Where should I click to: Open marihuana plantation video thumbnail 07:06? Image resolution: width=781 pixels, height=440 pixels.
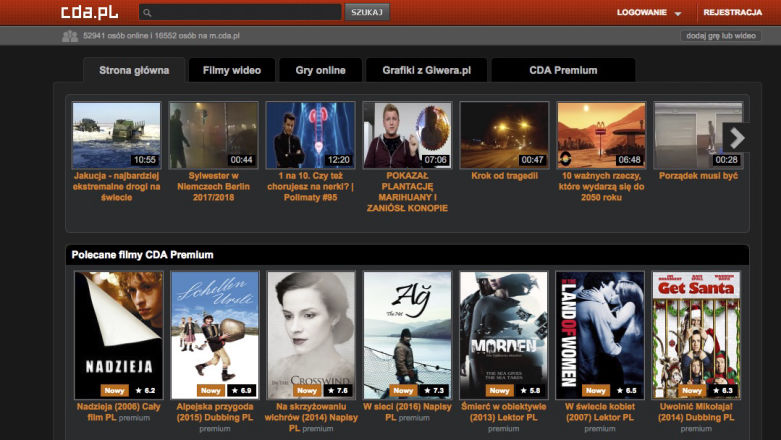(x=407, y=135)
